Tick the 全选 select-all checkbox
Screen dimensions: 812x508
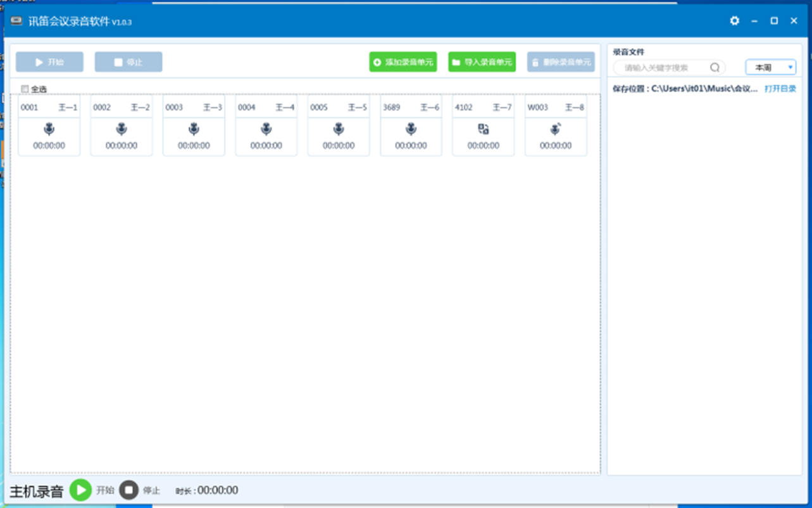point(25,89)
